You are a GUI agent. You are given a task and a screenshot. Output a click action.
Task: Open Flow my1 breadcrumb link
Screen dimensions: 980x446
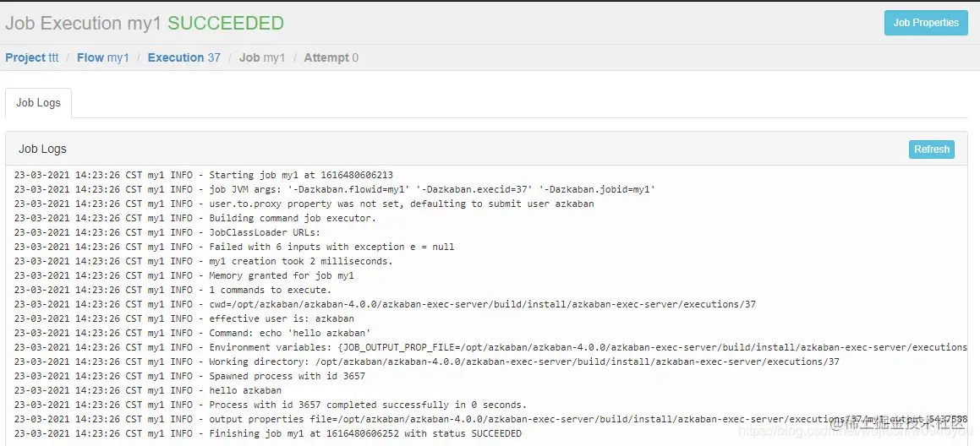coord(103,57)
